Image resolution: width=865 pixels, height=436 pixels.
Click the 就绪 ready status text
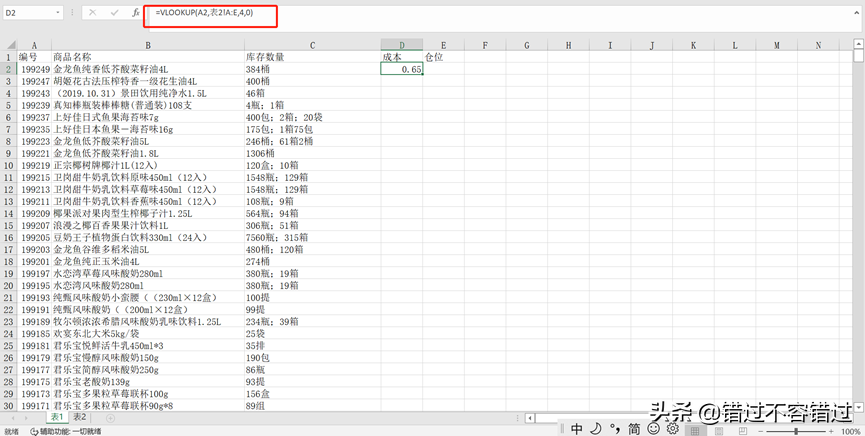pyautogui.click(x=12, y=432)
